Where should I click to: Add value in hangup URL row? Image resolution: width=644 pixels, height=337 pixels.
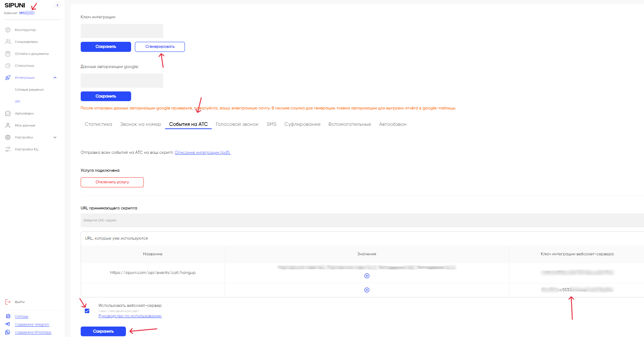pos(367,276)
